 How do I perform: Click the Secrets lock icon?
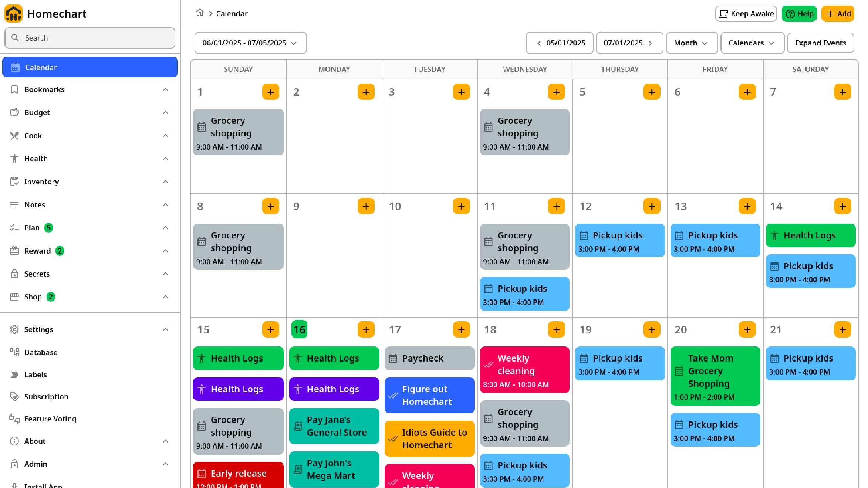point(14,274)
